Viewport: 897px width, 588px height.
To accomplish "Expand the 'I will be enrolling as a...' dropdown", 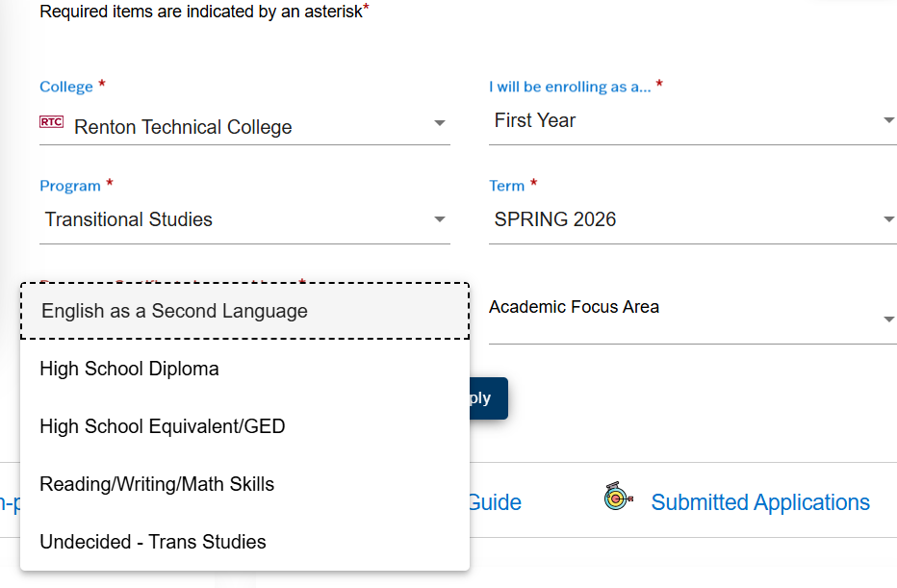I will (x=887, y=119).
